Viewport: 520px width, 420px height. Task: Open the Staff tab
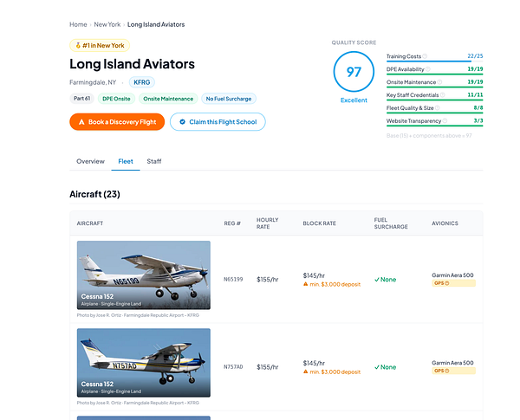pyautogui.click(x=154, y=161)
